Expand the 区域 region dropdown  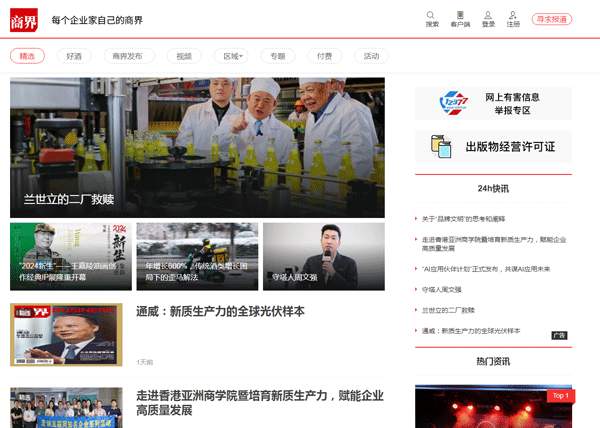click(x=231, y=56)
